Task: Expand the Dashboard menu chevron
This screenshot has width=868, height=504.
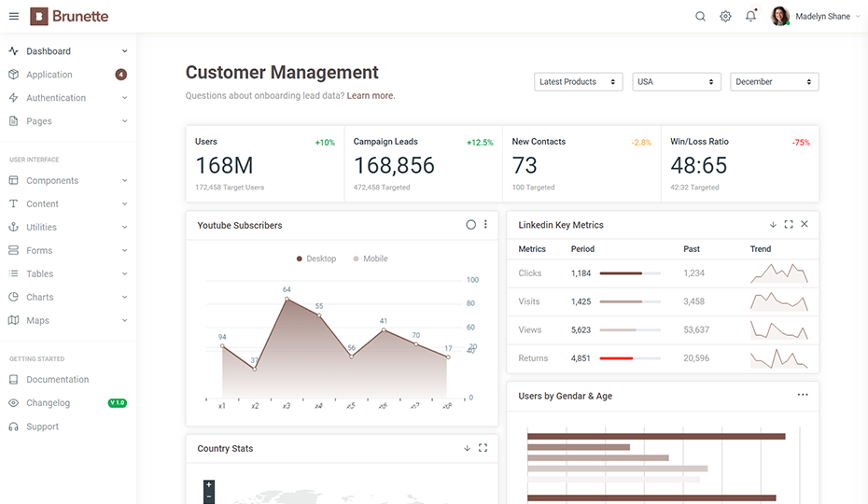Action: click(124, 51)
